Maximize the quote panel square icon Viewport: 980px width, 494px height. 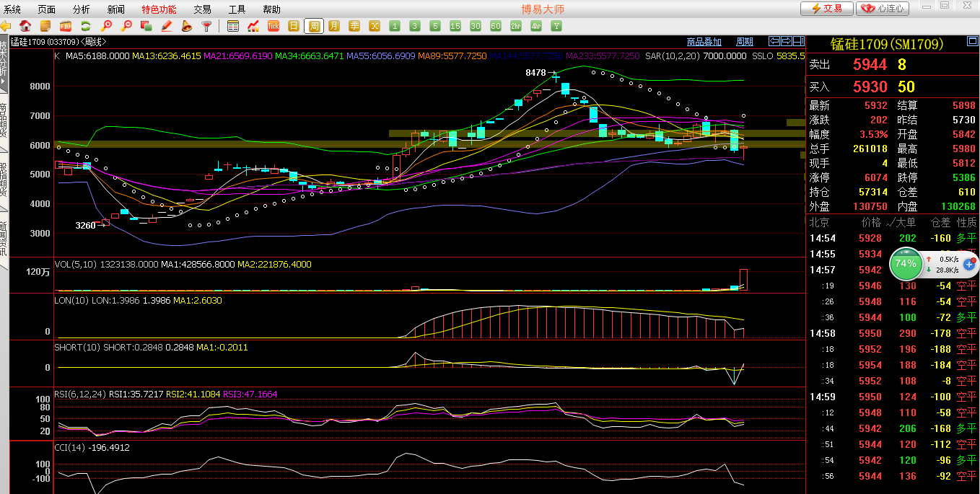972,42
